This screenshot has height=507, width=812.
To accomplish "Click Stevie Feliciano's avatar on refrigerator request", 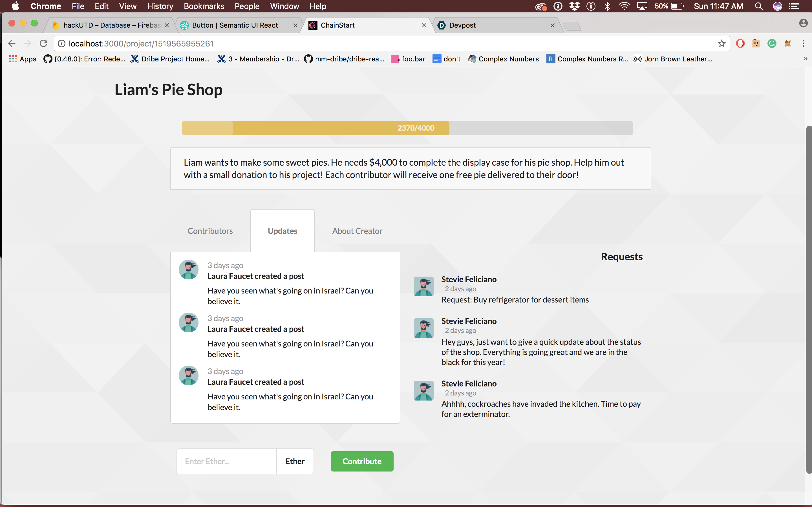I will pyautogui.click(x=423, y=286).
